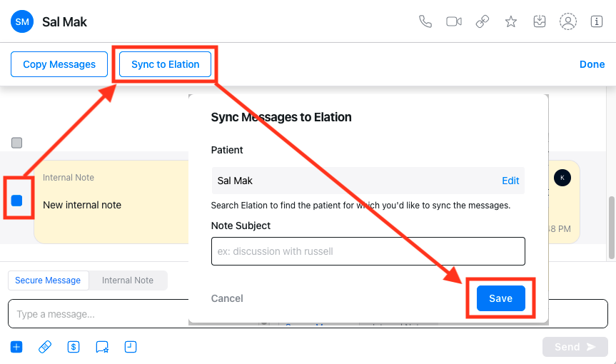This screenshot has height=364, width=616.
Task: Click the 'New internal note' message text
Action: pos(82,205)
